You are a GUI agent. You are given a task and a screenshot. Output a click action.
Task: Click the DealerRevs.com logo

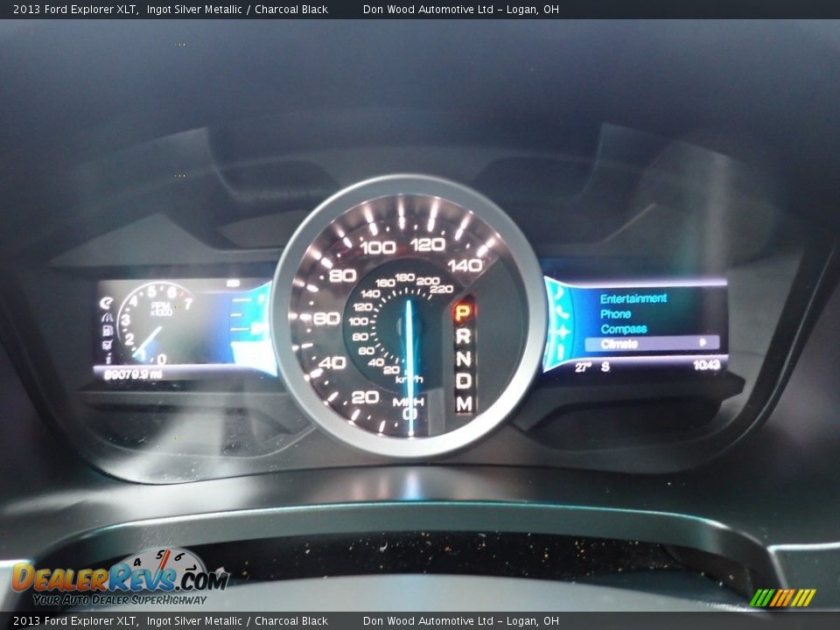pyautogui.click(x=120, y=578)
